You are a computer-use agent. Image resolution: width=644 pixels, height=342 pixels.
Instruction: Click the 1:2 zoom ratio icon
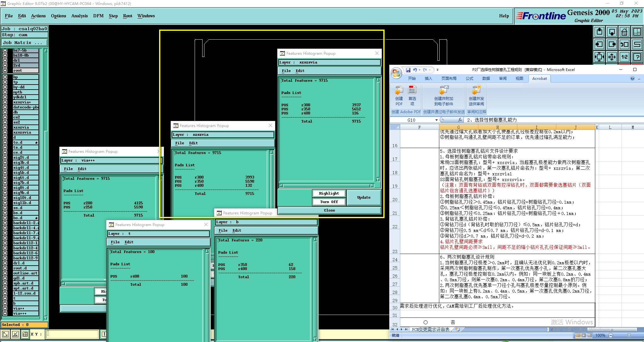(x=625, y=57)
